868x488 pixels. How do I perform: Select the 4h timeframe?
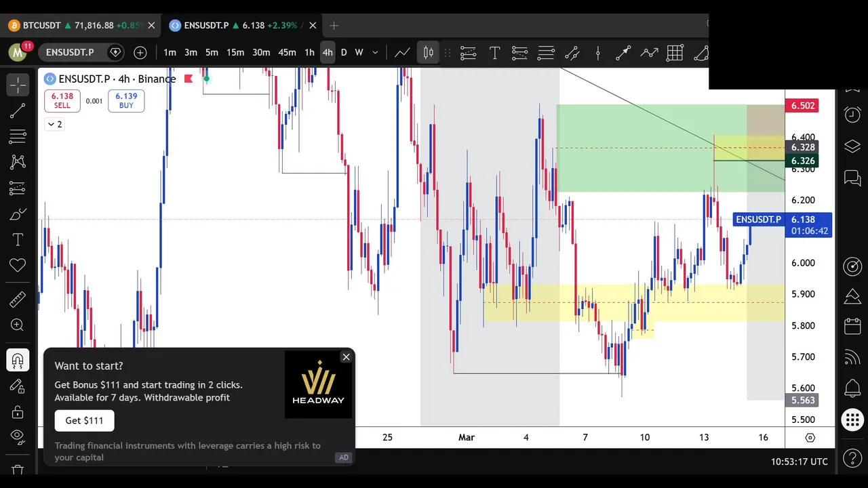[x=328, y=52]
